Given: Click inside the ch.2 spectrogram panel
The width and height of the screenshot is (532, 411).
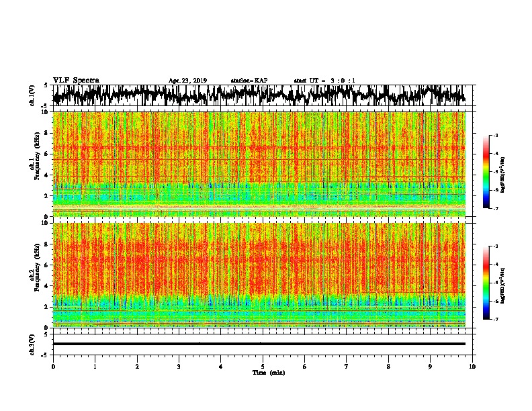Looking at the screenshot, I should pos(259,275).
